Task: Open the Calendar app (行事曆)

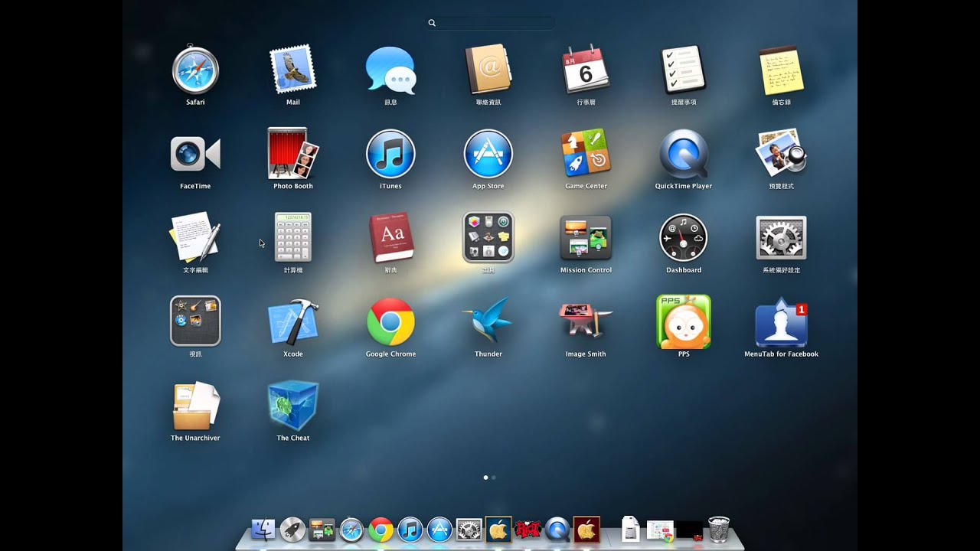Action: 586,70
